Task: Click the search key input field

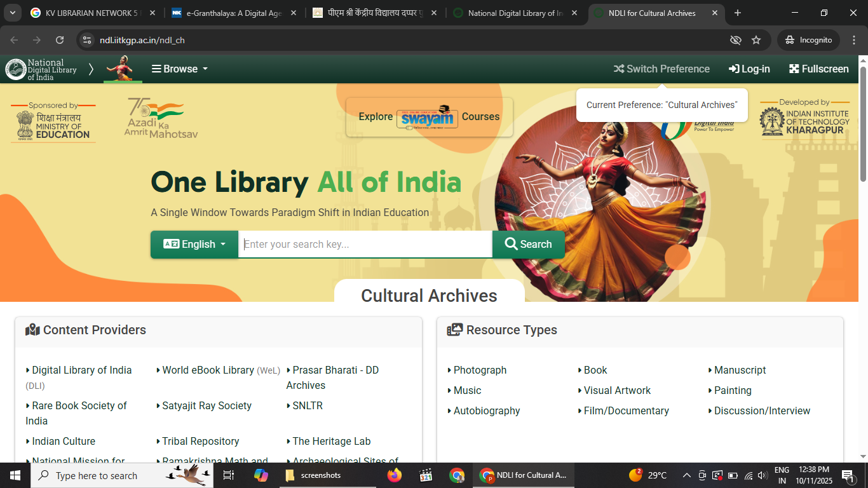Action: coord(365,245)
